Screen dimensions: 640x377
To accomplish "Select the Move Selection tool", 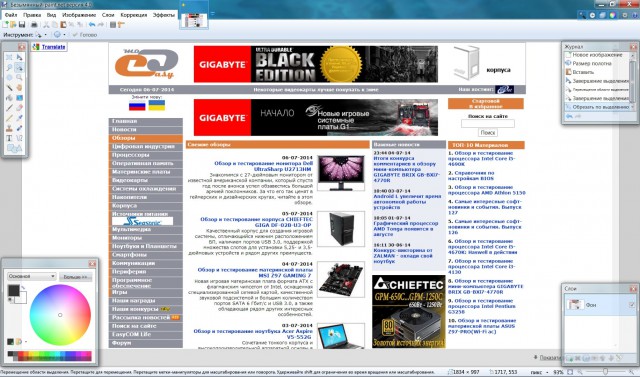I will [19, 67].
